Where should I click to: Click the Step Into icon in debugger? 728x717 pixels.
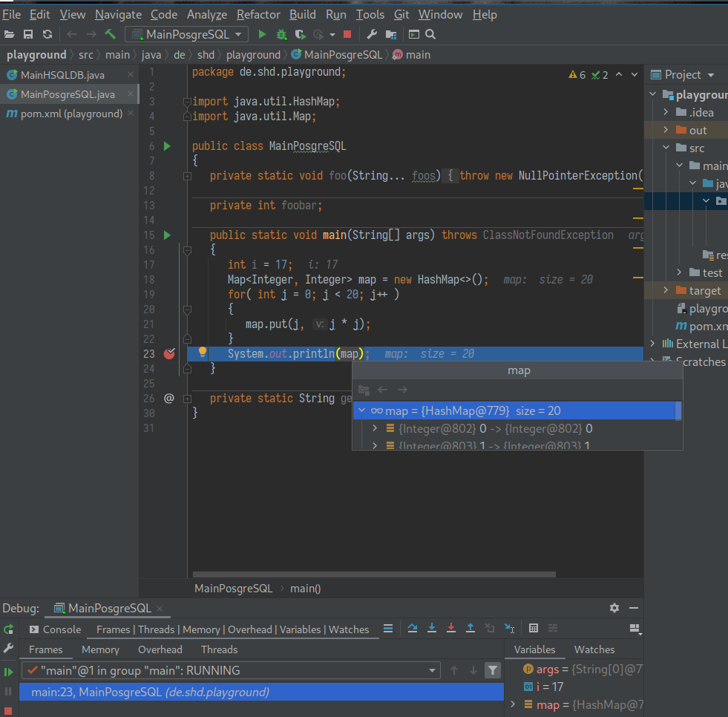click(x=432, y=629)
